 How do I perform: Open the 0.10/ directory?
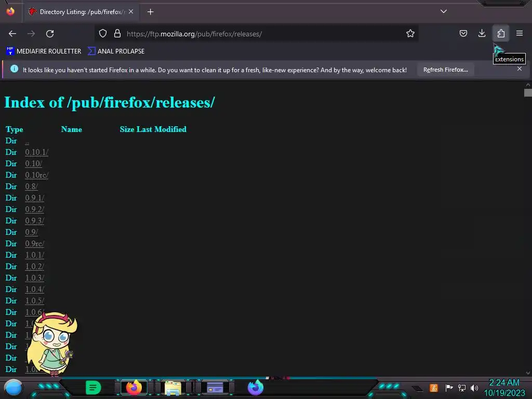pos(34,164)
